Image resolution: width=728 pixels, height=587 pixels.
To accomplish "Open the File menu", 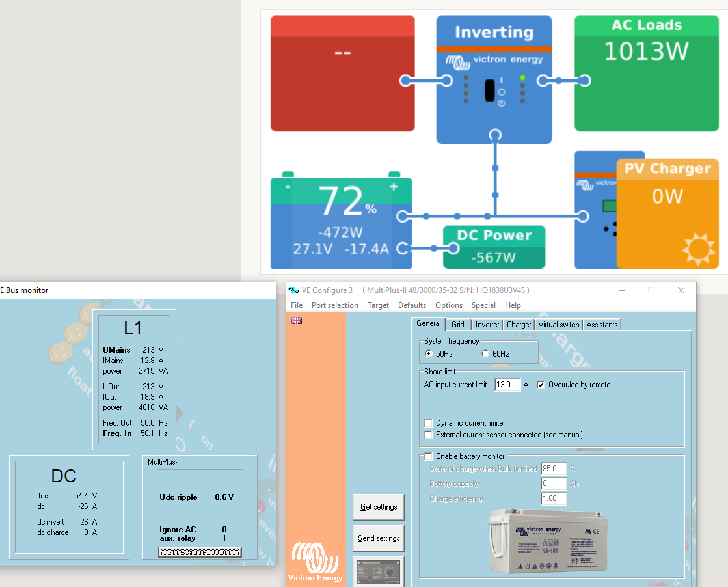I will [x=297, y=305].
